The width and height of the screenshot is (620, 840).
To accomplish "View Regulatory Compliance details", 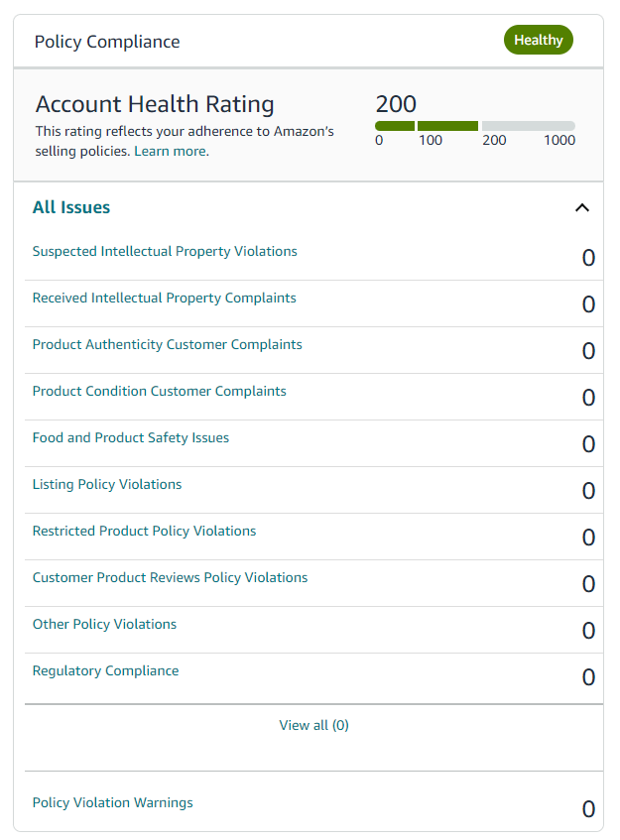I will coord(105,670).
